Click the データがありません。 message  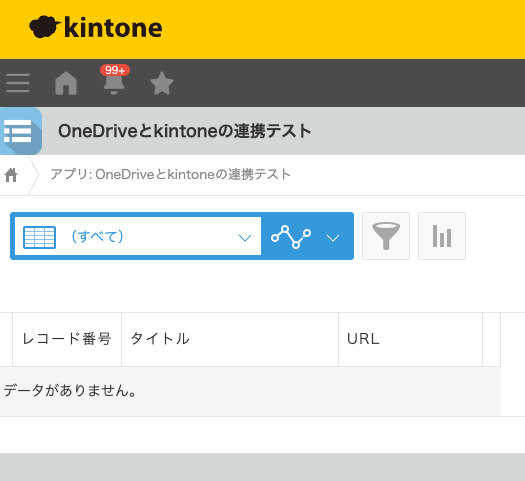pyautogui.click(x=70, y=390)
